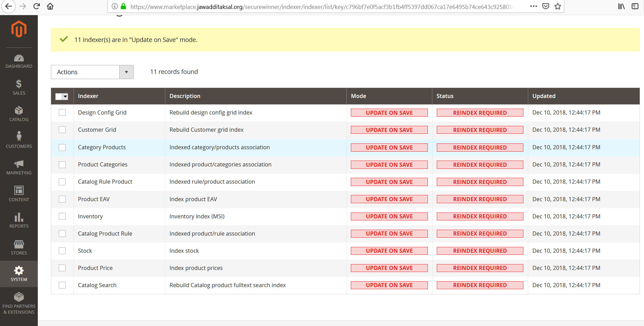Select the Content icon in the sidebar
The width and height of the screenshot is (644, 326).
[x=19, y=194]
